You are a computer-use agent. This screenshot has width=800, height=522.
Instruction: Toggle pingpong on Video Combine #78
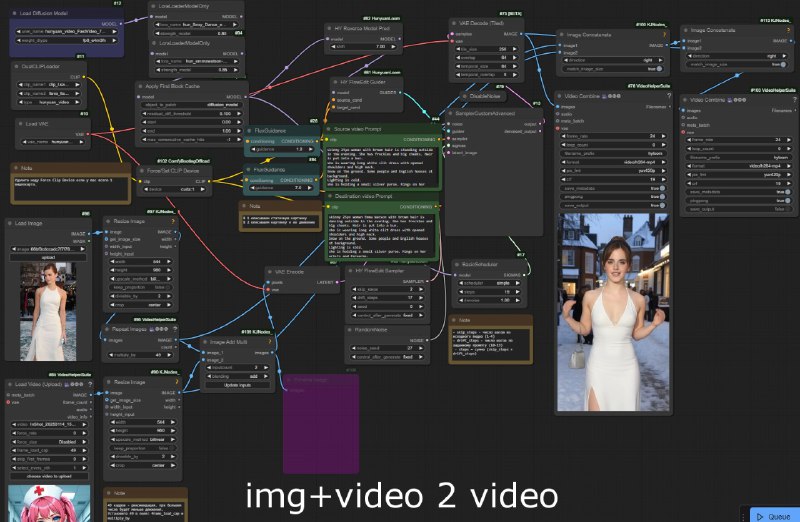(x=614, y=197)
